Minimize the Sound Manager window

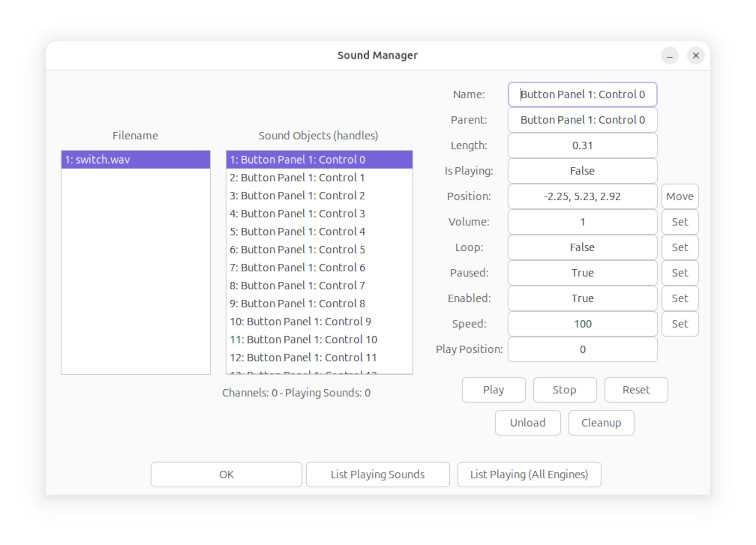point(669,56)
